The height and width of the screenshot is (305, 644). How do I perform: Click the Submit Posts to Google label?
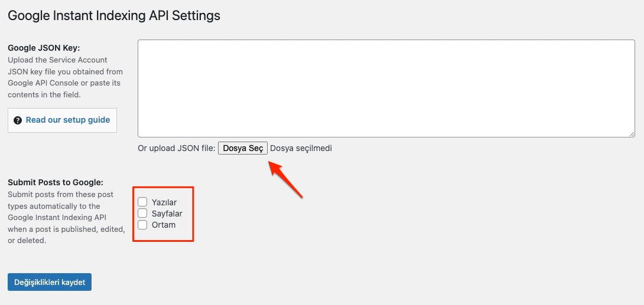pos(56,182)
